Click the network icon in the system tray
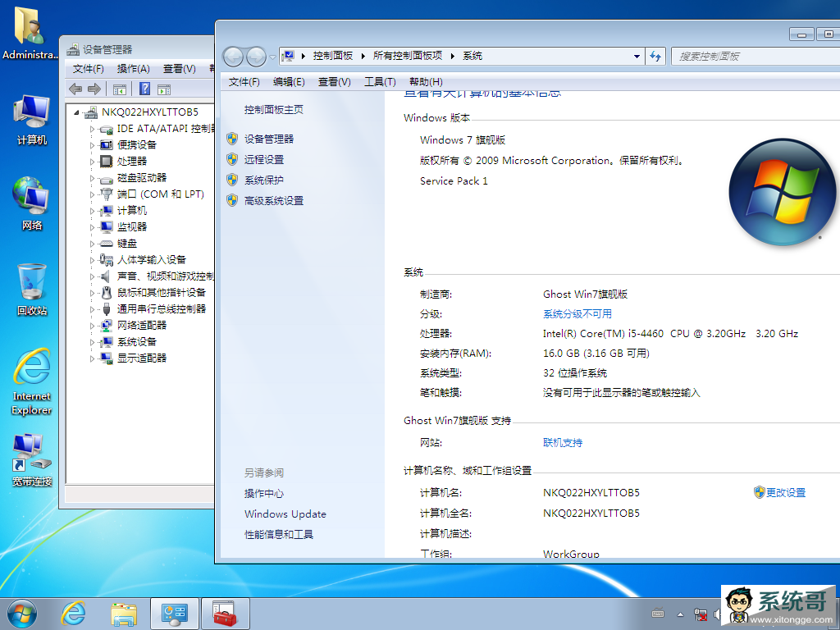This screenshot has width=840, height=630. 700,614
